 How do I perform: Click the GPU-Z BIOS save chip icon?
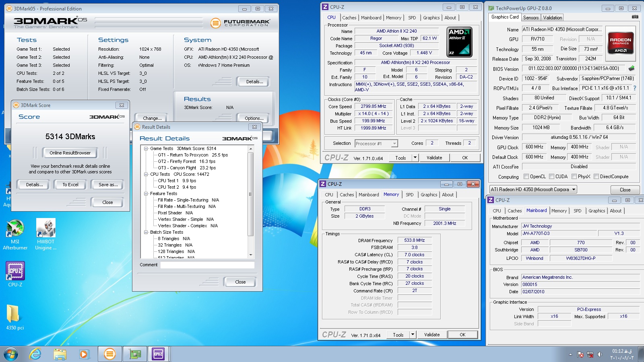[632, 68]
